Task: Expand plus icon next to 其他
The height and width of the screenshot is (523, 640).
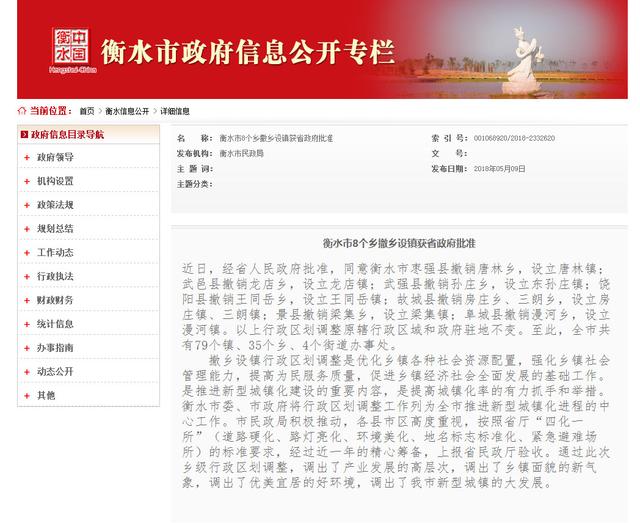Action: pyautogui.click(x=27, y=396)
